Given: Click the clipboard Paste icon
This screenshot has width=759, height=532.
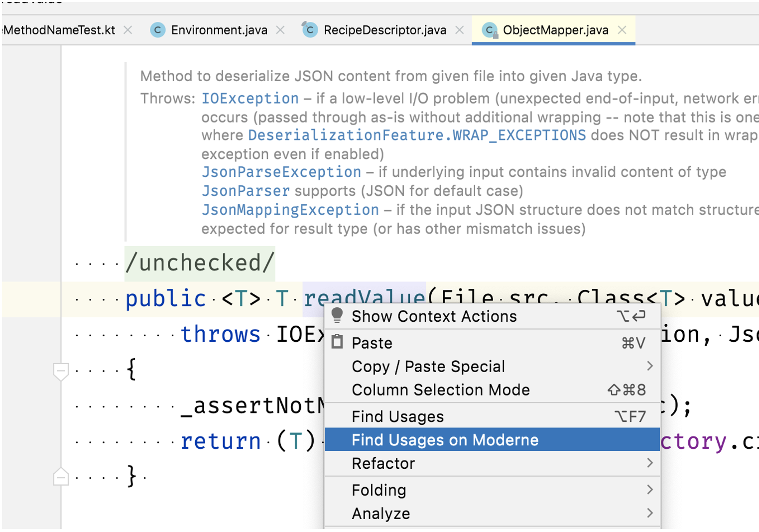Looking at the screenshot, I should [337, 342].
